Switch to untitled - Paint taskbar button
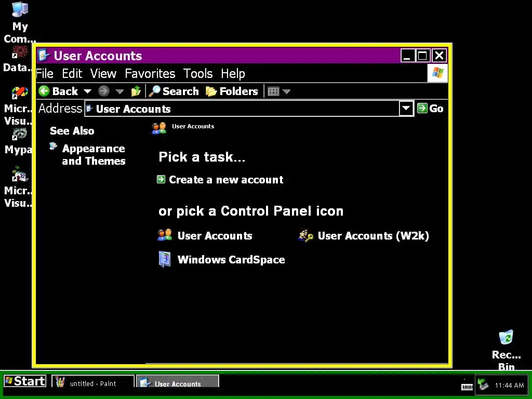The height and width of the screenshot is (399, 532). [93, 381]
